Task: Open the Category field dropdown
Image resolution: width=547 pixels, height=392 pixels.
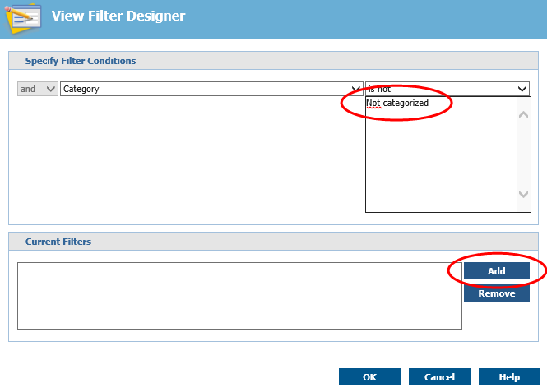Action: pyautogui.click(x=211, y=89)
